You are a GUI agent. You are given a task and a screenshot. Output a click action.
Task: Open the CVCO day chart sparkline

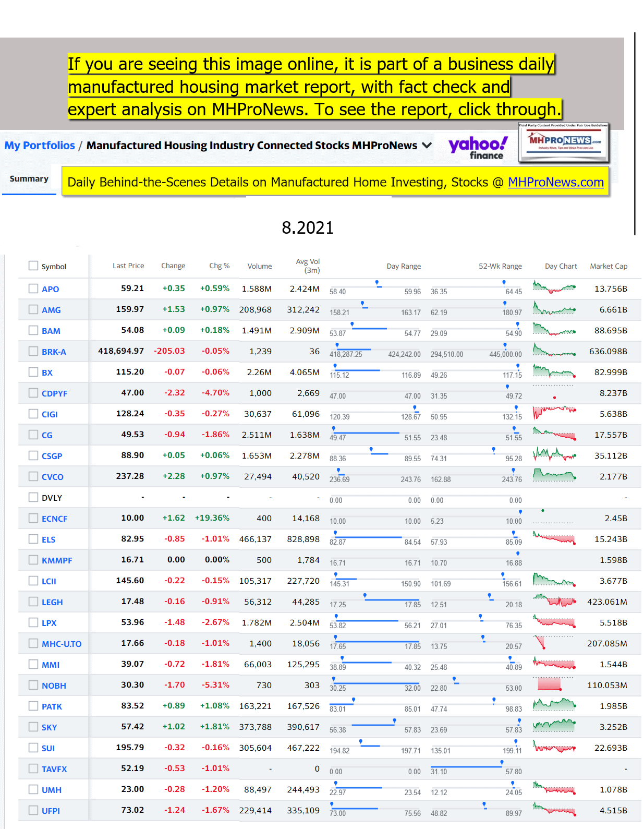point(554,475)
